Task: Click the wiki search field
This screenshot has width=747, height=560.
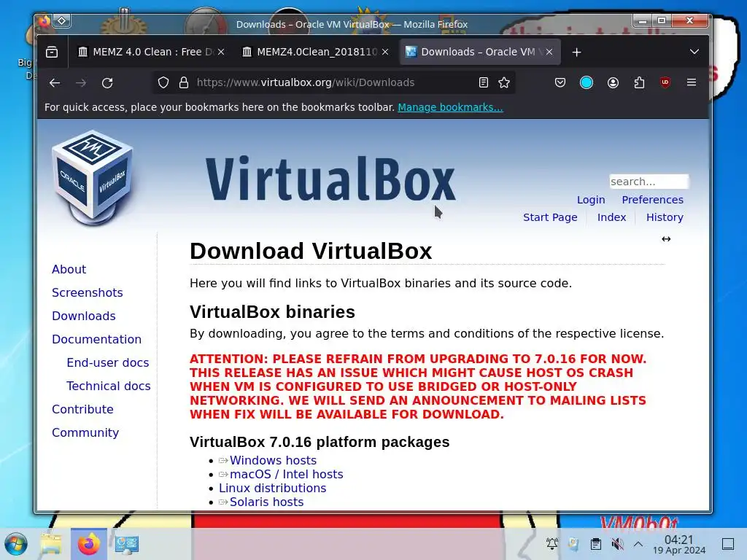Action: 649,182
